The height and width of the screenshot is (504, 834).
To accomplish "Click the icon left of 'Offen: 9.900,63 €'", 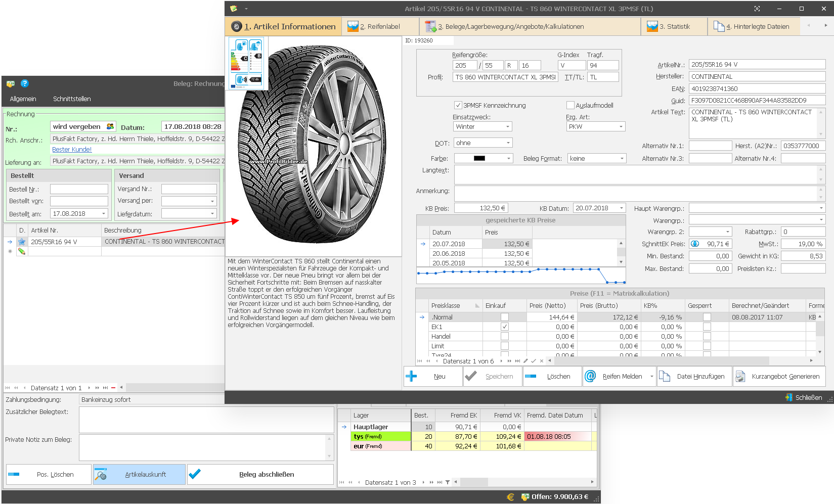I will (x=525, y=497).
